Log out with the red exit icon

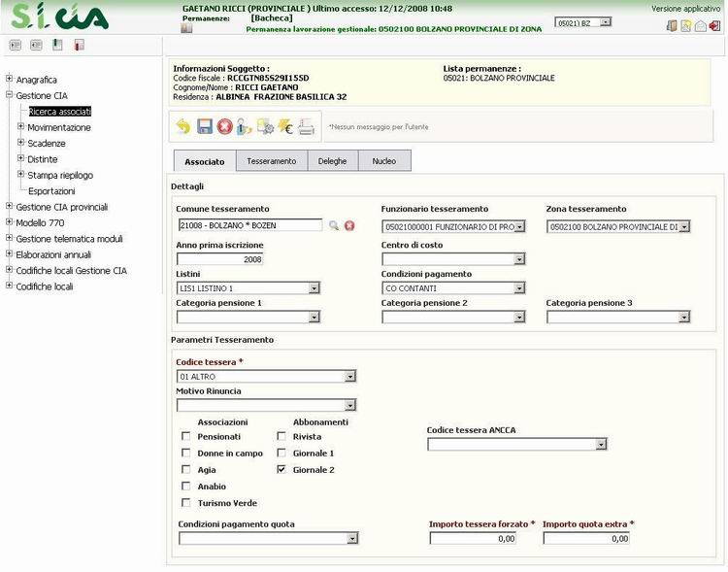(715, 25)
